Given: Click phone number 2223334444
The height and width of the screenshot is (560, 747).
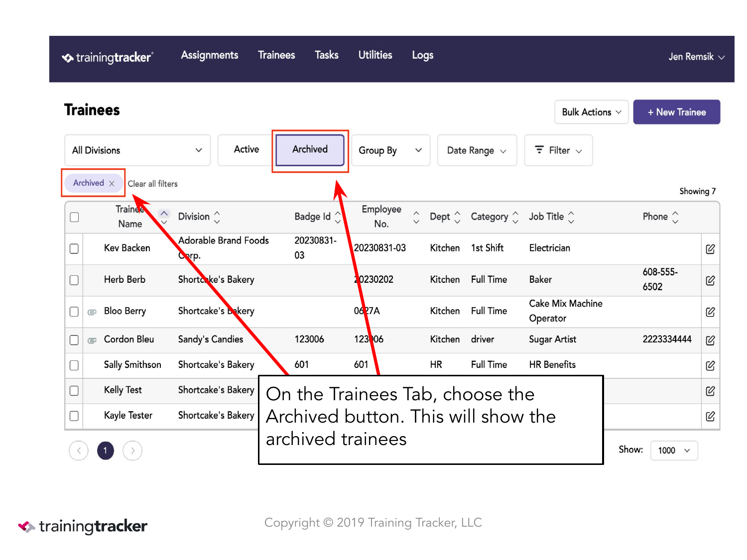Looking at the screenshot, I should [x=667, y=339].
